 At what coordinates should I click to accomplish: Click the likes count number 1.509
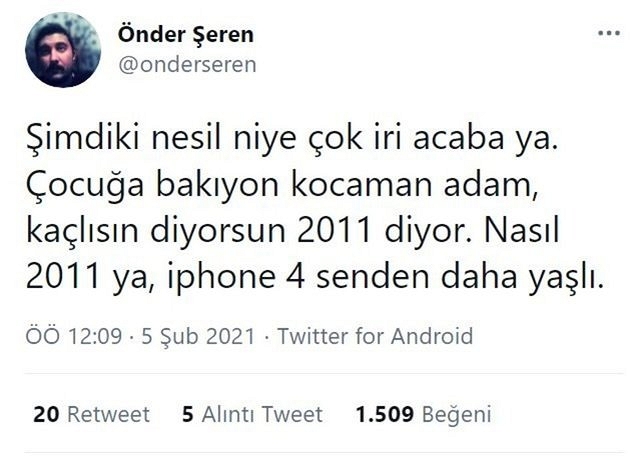point(385,414)
